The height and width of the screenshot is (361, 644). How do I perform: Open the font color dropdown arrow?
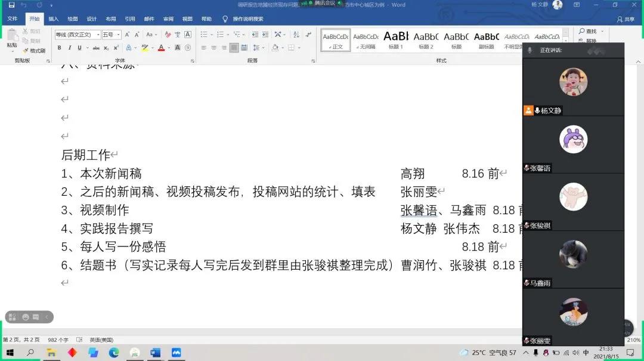[169, 48]
